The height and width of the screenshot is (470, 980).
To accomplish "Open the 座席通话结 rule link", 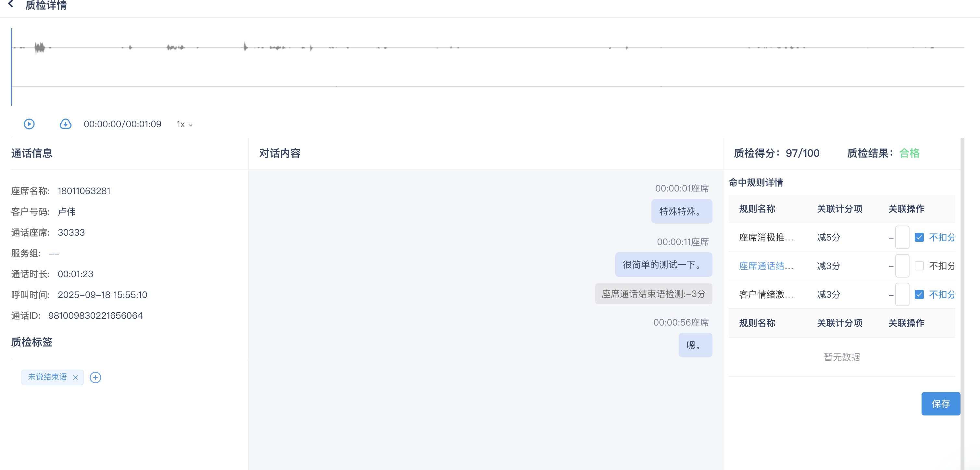I will (x=765, y=266).
